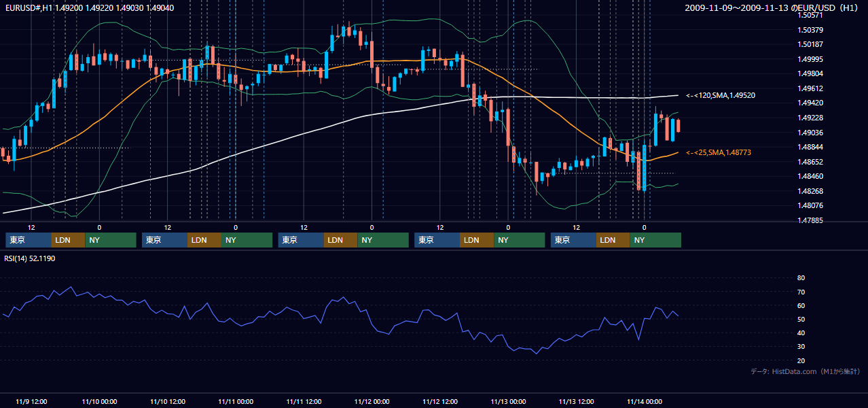Click the RSI level 30 label

point(801,346)
